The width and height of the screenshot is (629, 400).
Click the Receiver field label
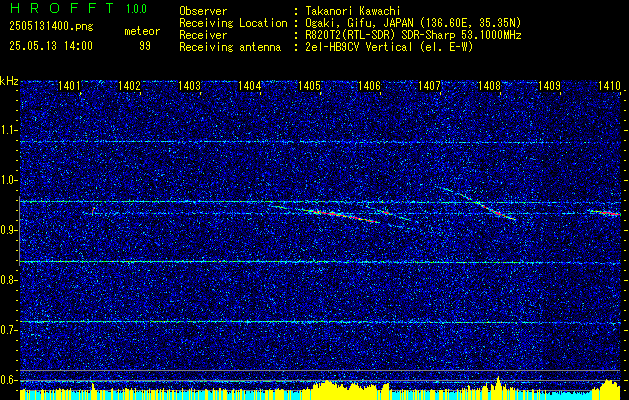click(x=203, y=35)
